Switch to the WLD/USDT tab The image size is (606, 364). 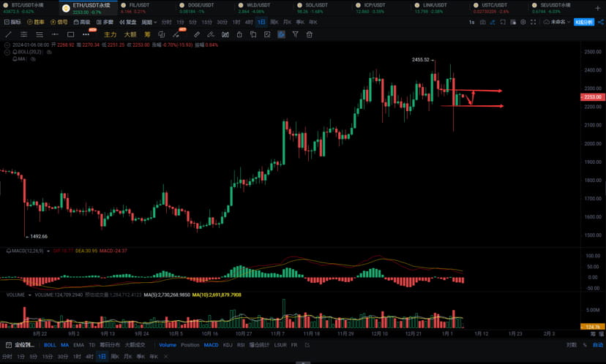point(264,8)
